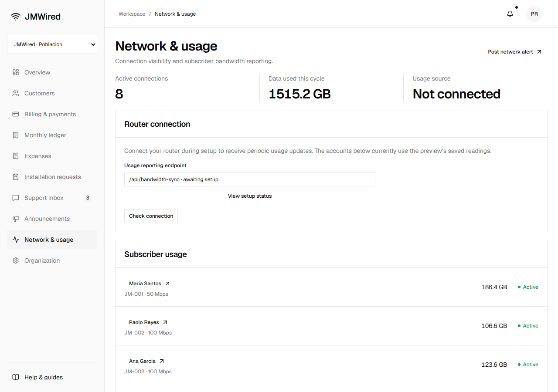This screenshot has width=558, height=392.
Task: Click the arrow icon beside Maria Santos
Action: click(x=167, y=284)
